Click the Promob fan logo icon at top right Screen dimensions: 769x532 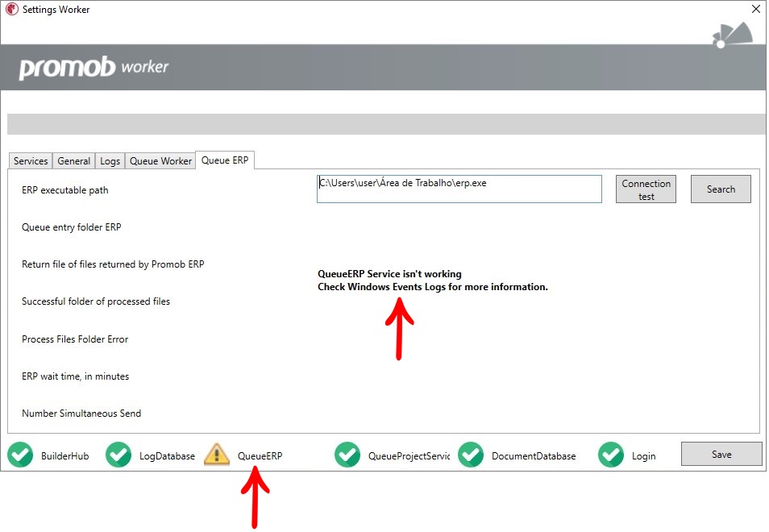coord(733,35)
